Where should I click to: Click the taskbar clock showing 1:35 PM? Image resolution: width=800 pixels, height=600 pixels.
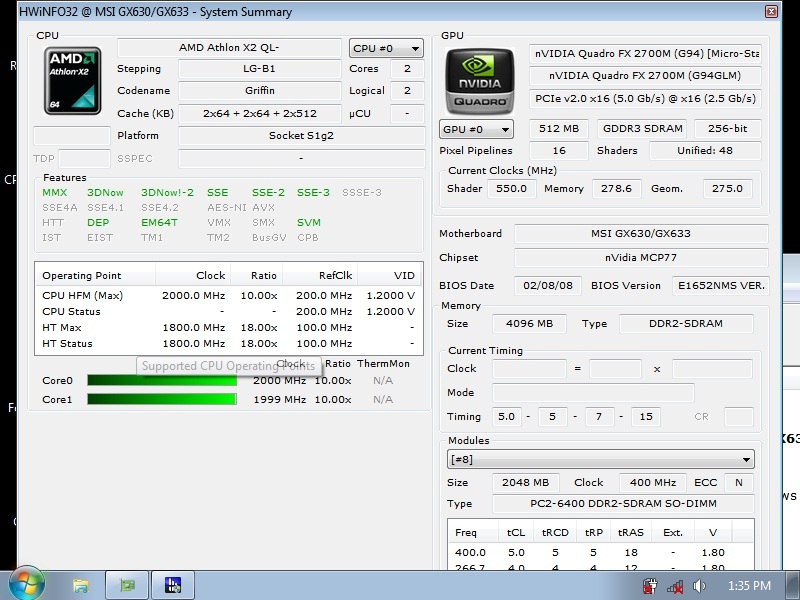coord(749,586)
